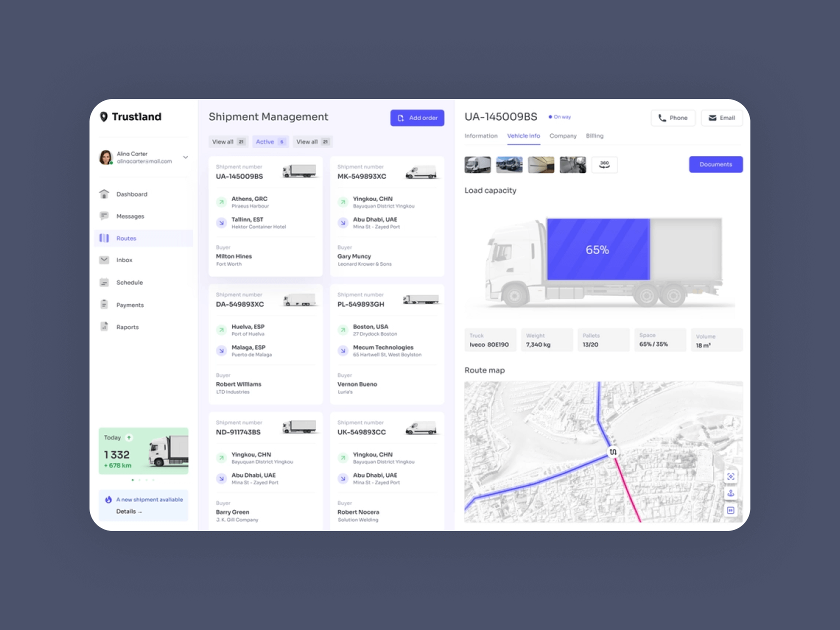
Task: Click van icon on MK-549893XC card
Action: coord(421,172)
